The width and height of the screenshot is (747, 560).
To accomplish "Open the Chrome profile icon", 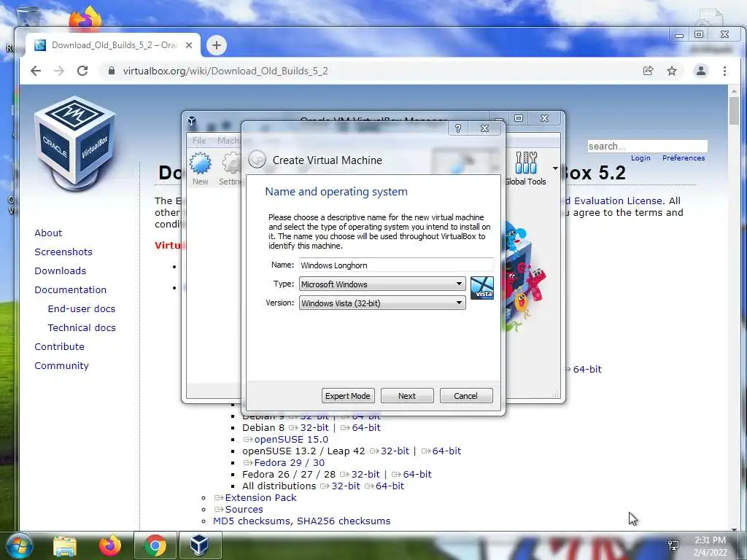I will [x=701, y=71].
